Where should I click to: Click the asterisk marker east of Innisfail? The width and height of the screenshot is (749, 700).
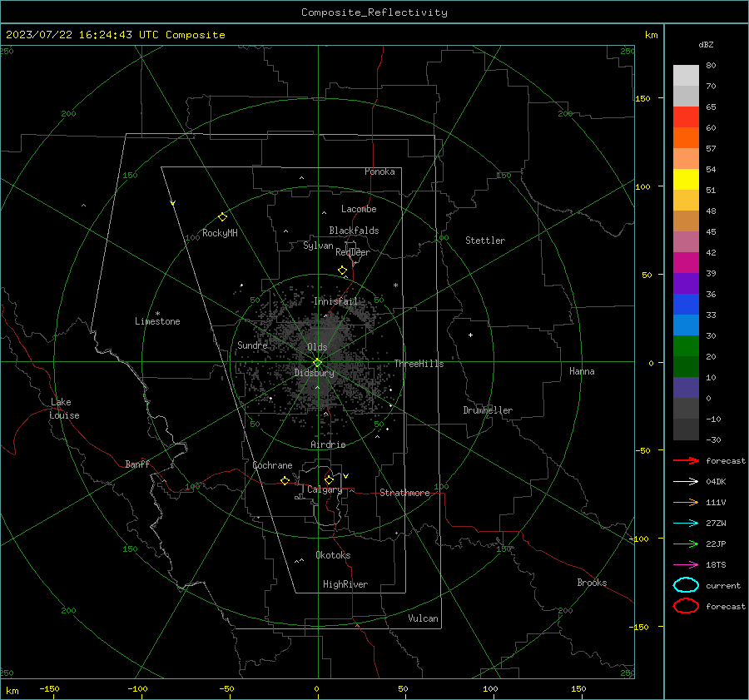point(395,285)
